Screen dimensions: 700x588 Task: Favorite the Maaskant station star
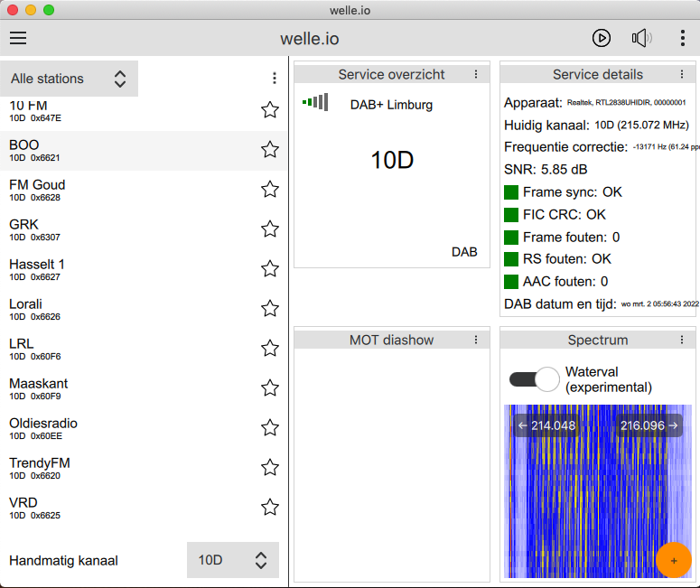pos(270,388)
